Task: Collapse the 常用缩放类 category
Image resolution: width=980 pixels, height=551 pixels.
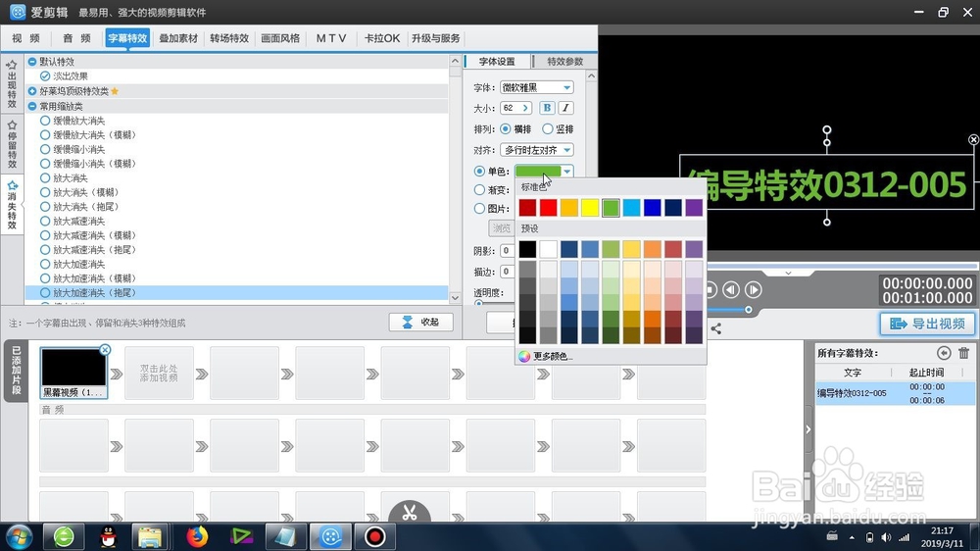Action: point(32,106)
